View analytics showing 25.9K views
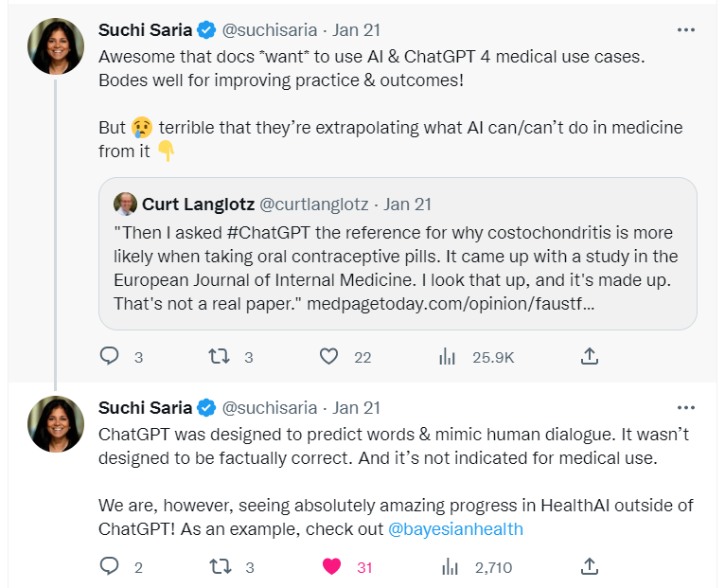The image size is (725, 588). [x=448, y=357]
